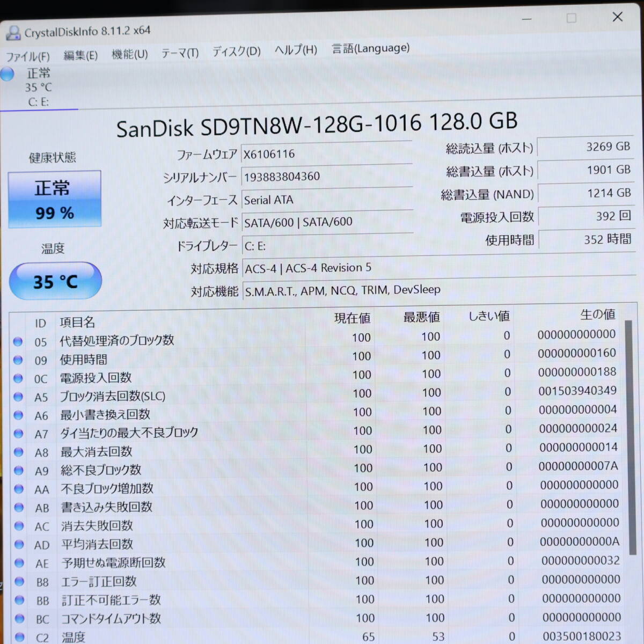Screen dimensions: 644x644
Task: Click the firmware field X6106116
Action: (x=326, y=153)
